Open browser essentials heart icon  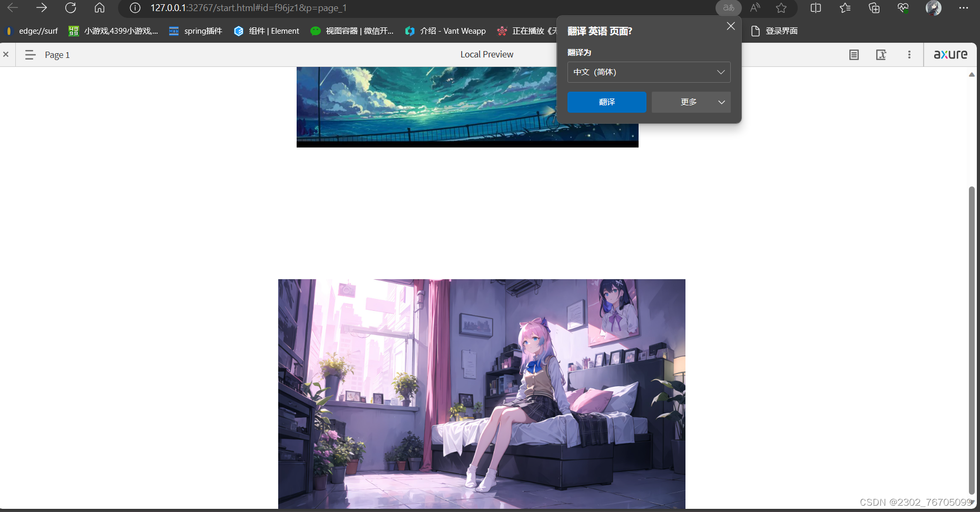coord(903,8)
